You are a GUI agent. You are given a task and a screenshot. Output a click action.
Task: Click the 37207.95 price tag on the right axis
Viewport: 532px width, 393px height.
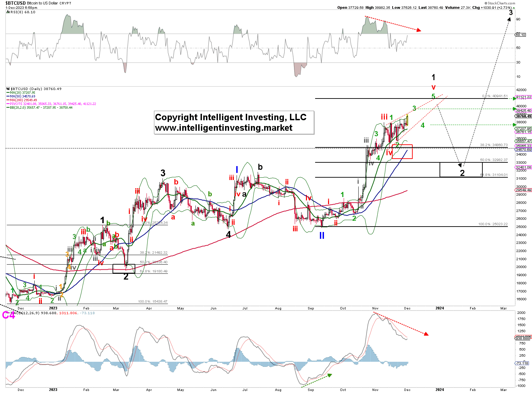point(524,128)
